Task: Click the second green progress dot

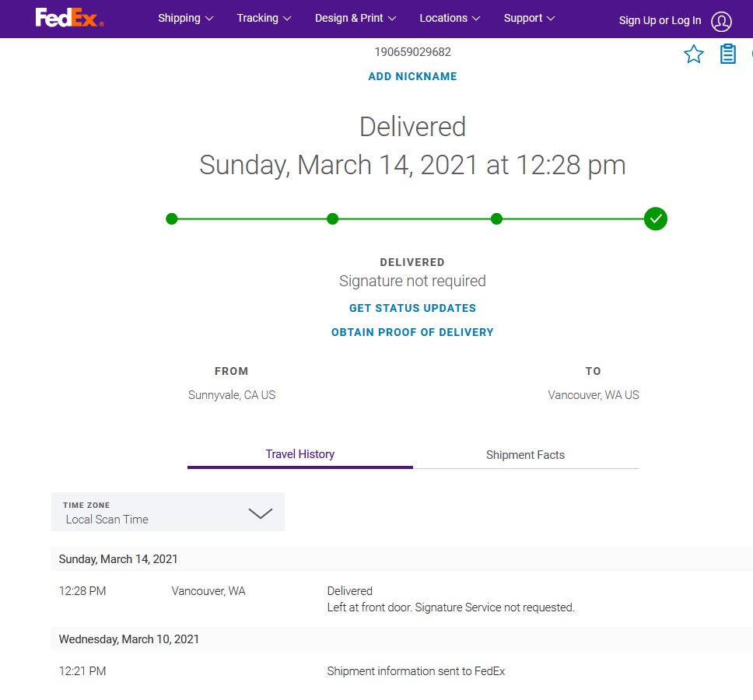Action: tap(332, 219)
